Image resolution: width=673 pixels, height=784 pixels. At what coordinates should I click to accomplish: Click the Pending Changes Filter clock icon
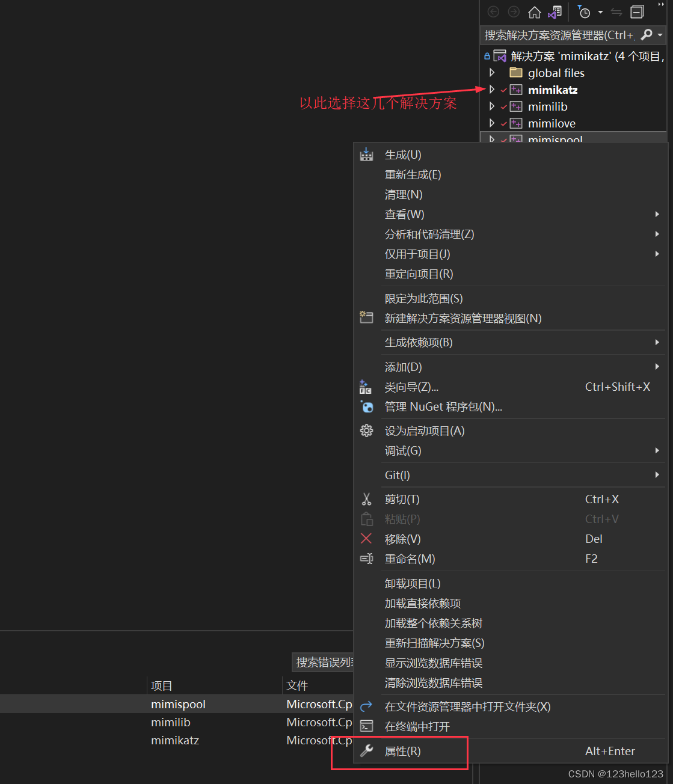click(x=583, y=12)
